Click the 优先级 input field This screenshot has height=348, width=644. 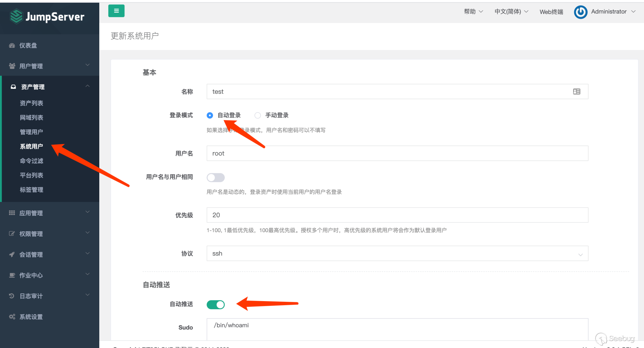[397, 215]
